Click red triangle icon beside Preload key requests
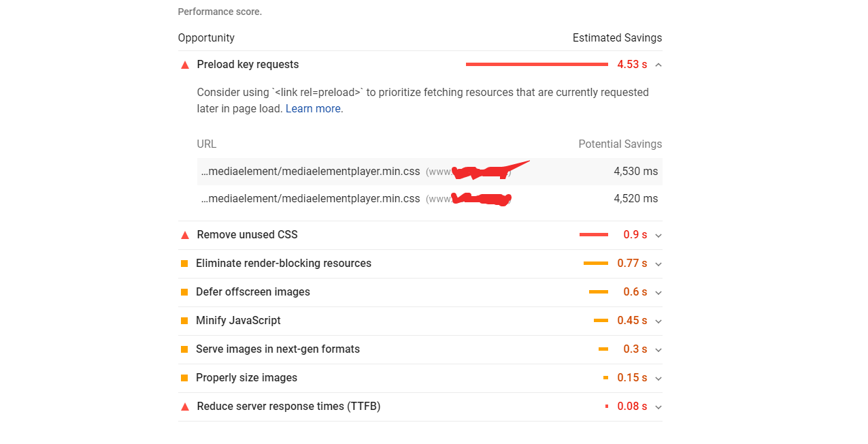The height and width of the screenshot is (444, 868). [x=184, y=65]
